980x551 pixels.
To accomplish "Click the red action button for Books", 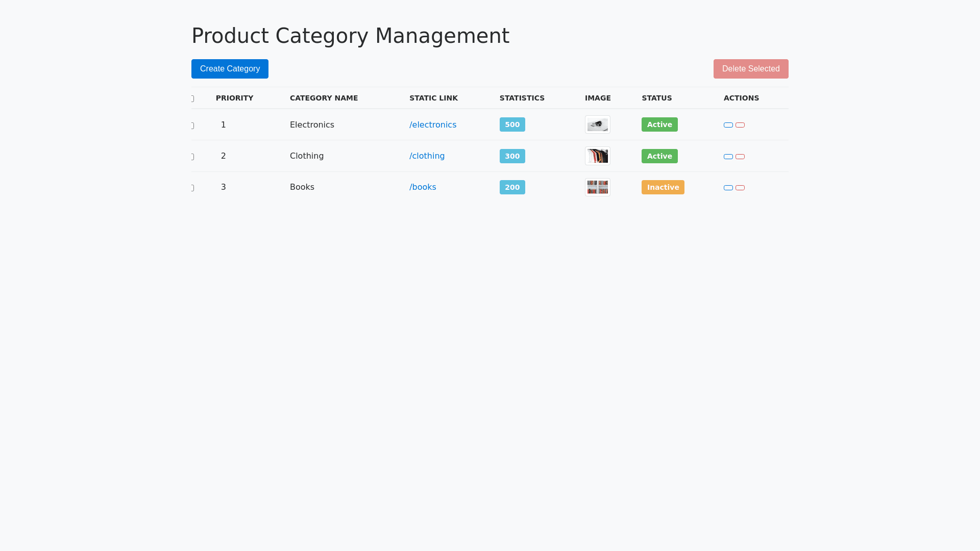I will pos(740,188).
